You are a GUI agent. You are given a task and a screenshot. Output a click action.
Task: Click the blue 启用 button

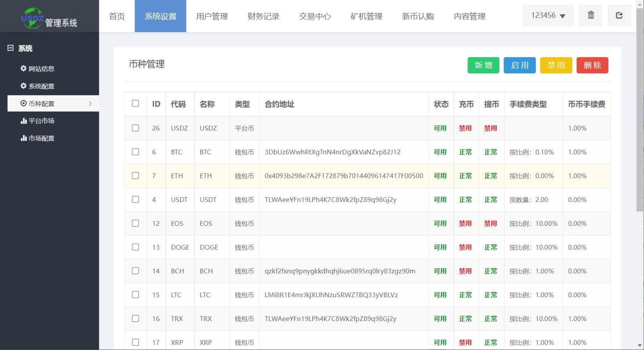point(519,65)
